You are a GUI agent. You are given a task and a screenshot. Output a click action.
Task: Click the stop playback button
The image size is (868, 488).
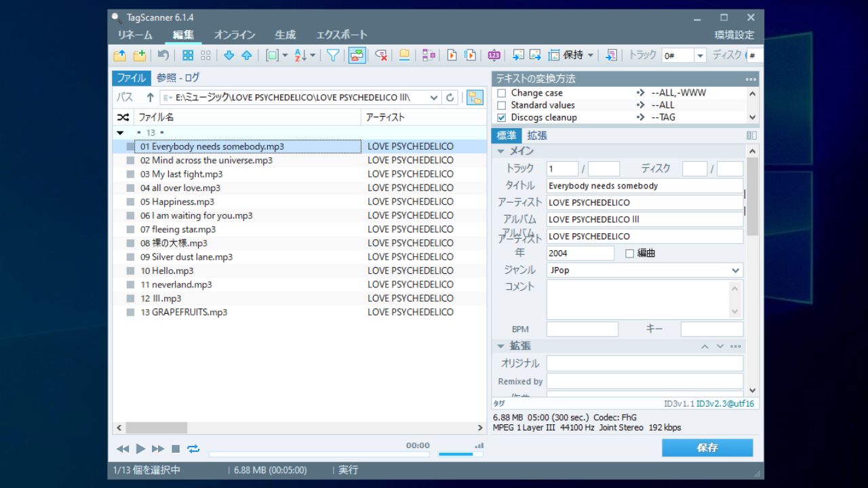click(176, 449)
